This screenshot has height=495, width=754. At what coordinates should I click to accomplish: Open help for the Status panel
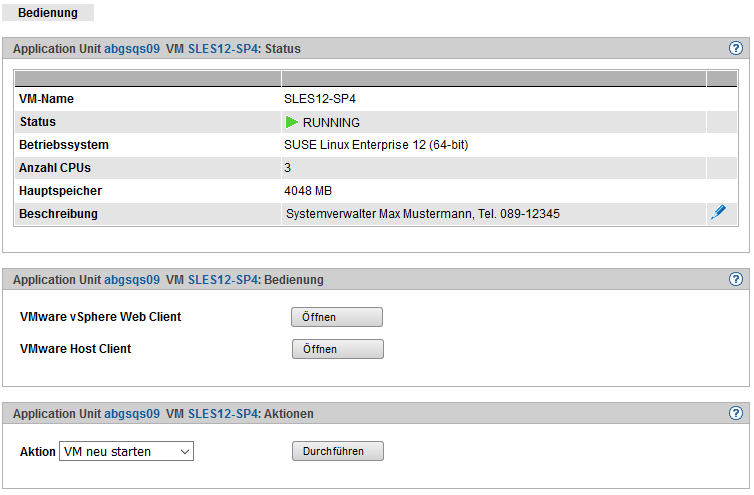(736, 48)
